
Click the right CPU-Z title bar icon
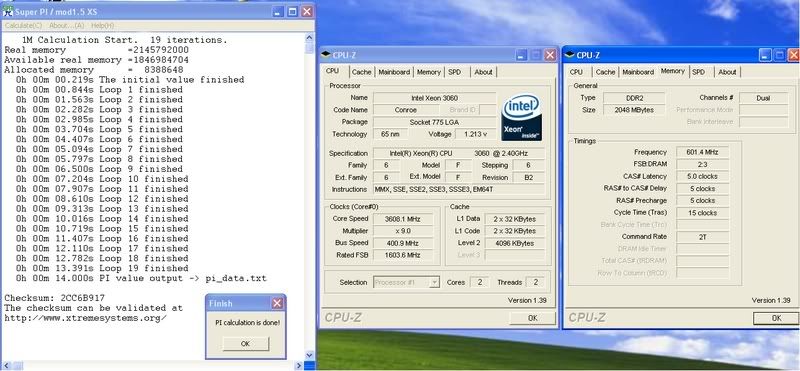pyautogui.click(x=569, y=55)
